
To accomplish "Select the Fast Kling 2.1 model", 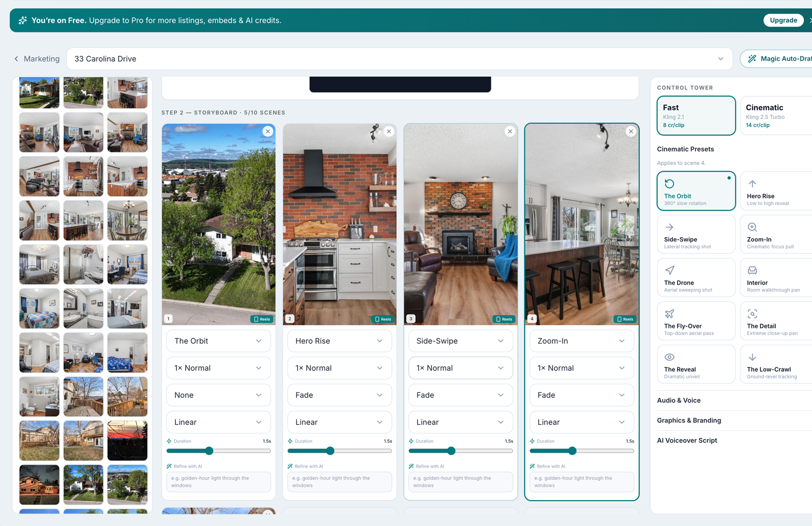I will (696, 115).
